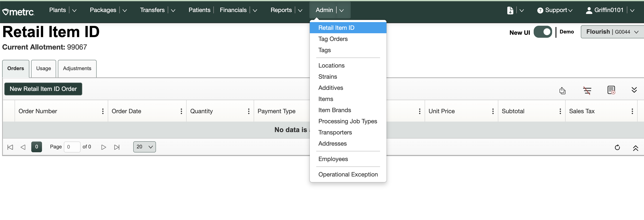Go to the first page arrow
Screen dimensions: 644x220
pos(10,147)
